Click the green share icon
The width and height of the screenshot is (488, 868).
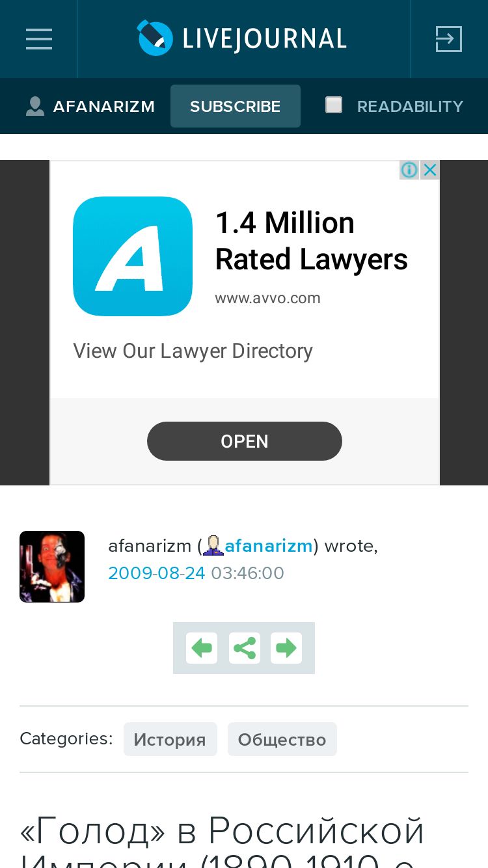click(x=245, y=648)
